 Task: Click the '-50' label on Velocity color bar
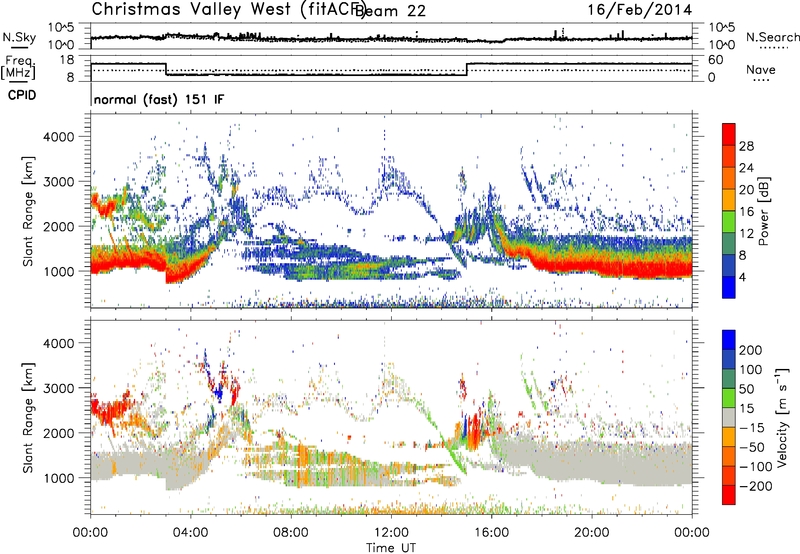coord(752,447)
